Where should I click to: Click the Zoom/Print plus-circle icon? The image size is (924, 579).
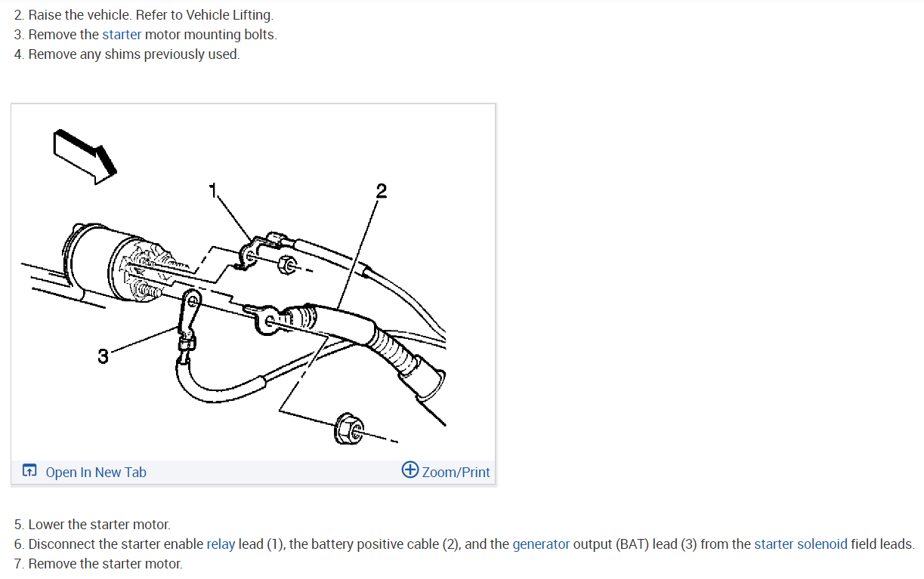[x=410, y=470]
